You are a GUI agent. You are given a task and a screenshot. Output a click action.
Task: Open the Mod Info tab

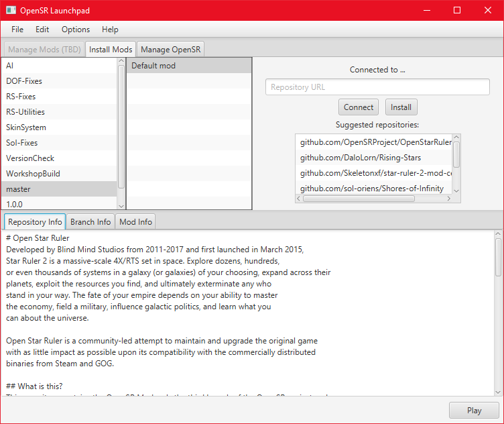[x=135, y=221]
